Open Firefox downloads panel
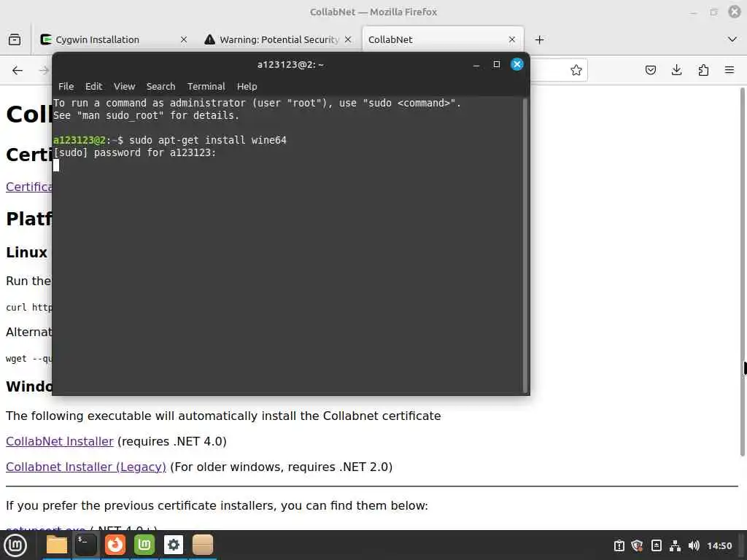Viewport: 747px width, 560px height. point(676,71)
